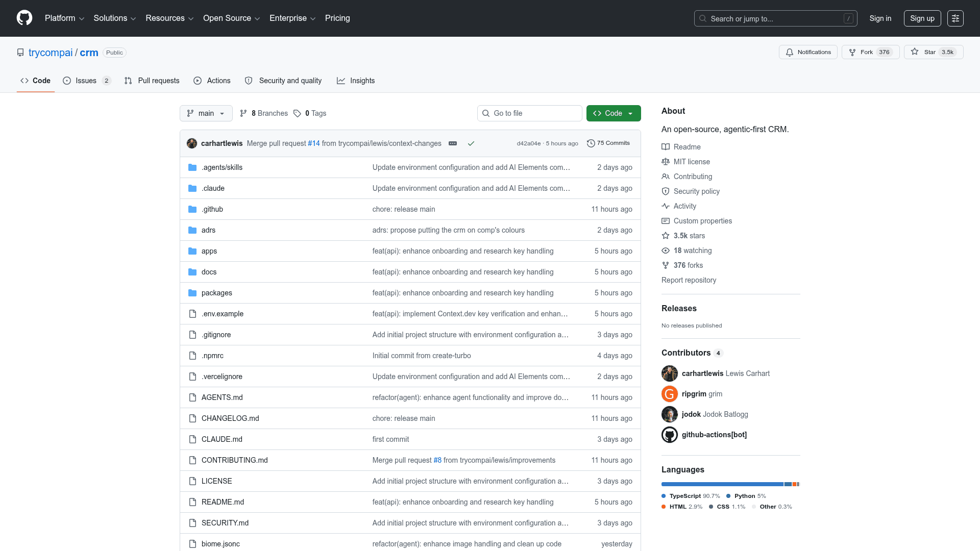This screenshot has height=551, width=980.
Task: Focus the Go to file field
Action: (530, 113)
